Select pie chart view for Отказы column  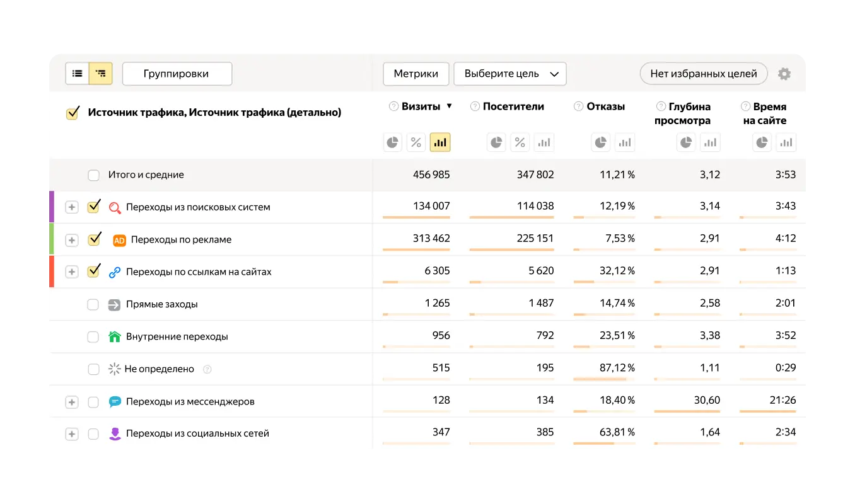[600, 142]
